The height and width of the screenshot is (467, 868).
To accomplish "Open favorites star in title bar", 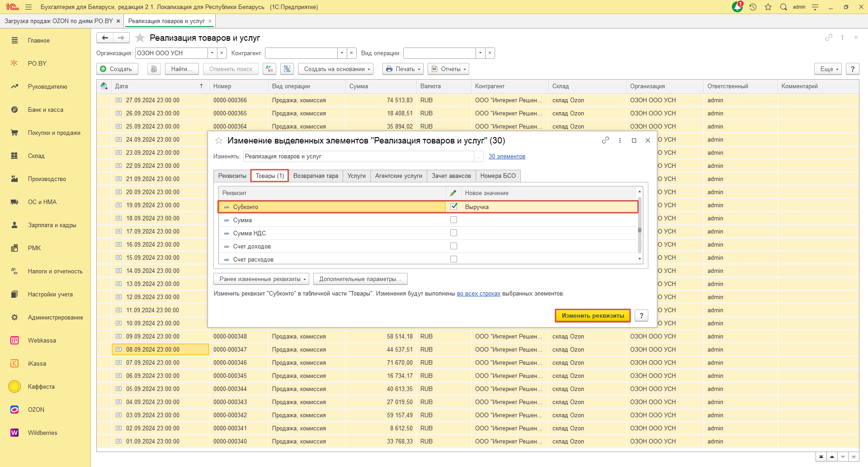I will (x=768, y=7).
